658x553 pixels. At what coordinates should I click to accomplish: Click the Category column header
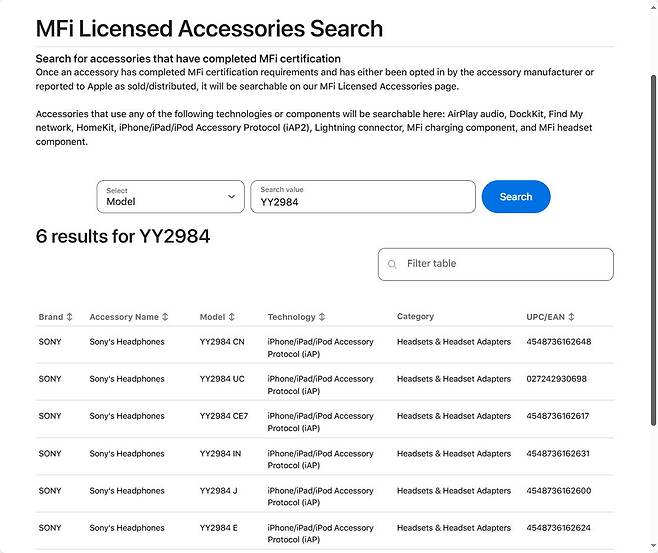click(x=415, y=317)
